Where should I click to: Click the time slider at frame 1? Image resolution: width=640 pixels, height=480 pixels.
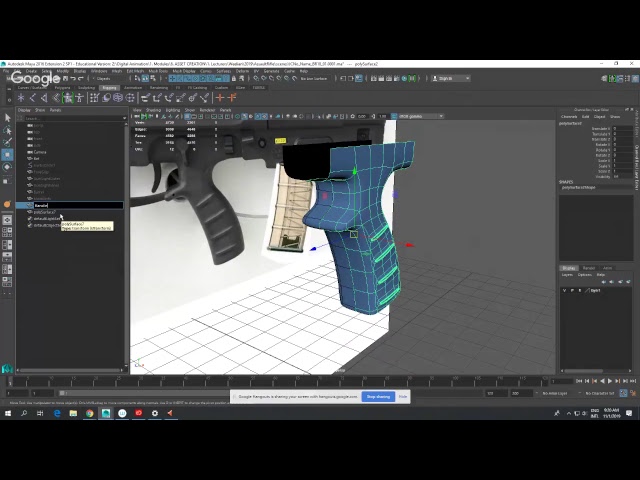pyautogui.click(x=11, y=382)
